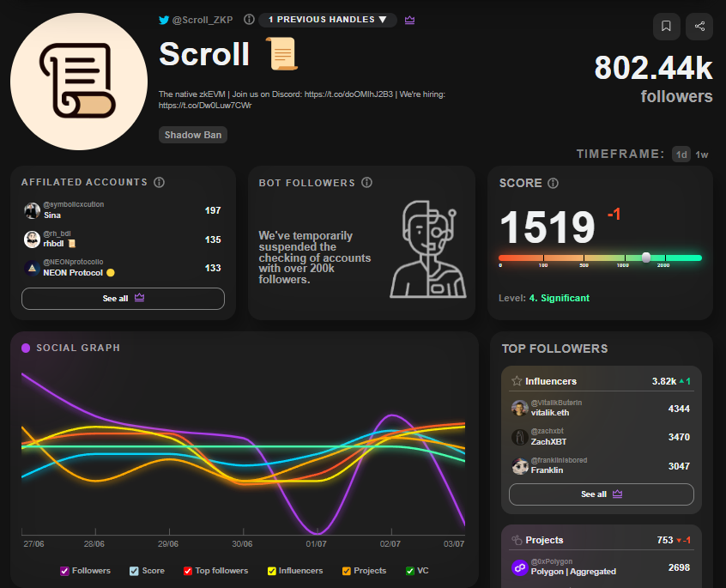
Task: Open Franklin's avatar
Action: [519, 466]
